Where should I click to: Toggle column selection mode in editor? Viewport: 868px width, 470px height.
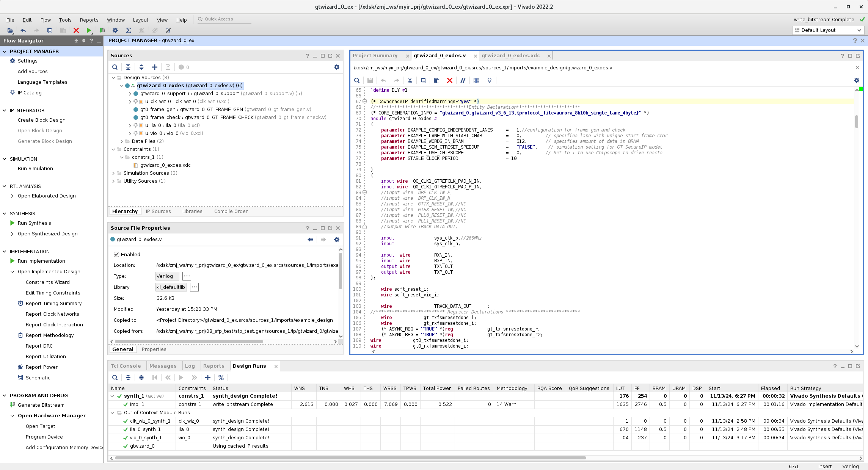pyautogui.click(x=476, y=80)
